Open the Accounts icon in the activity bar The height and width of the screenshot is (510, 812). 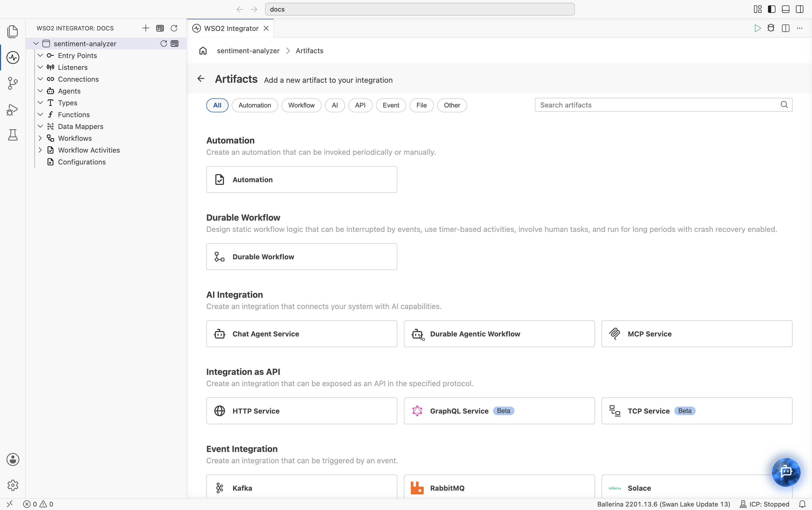click(x=13, y=459)
